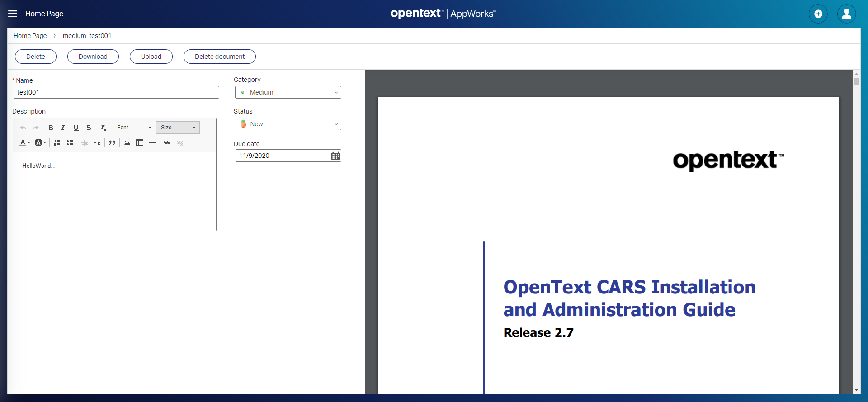Screen dimensions: 868x402
Task: Click the plus create-new icon in header
Action: [818, 14]
